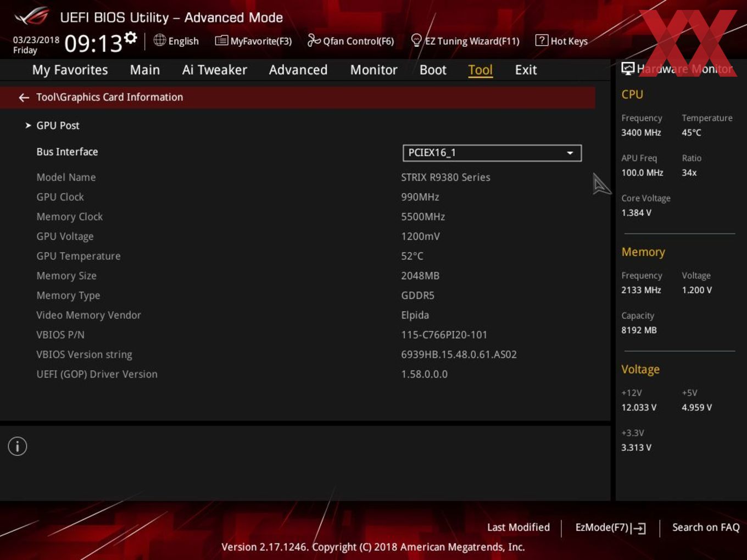Click the Core Voltage 1.384 V reading
Screen dimensions: 747x560
click(636, 213)
